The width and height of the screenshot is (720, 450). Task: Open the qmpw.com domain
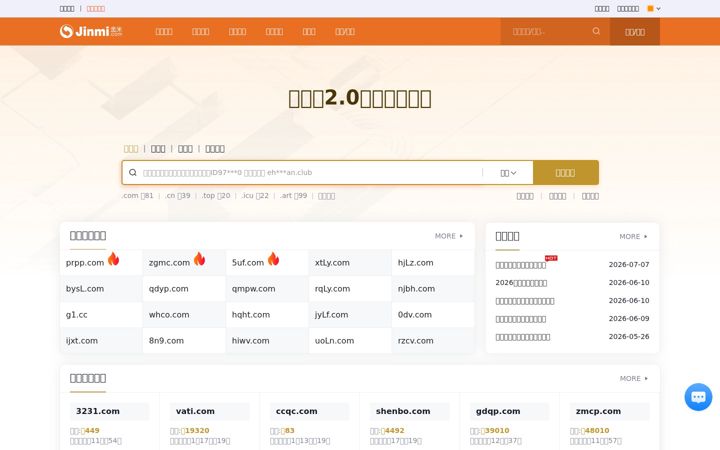pyautogui.click(x=253, y=289)
